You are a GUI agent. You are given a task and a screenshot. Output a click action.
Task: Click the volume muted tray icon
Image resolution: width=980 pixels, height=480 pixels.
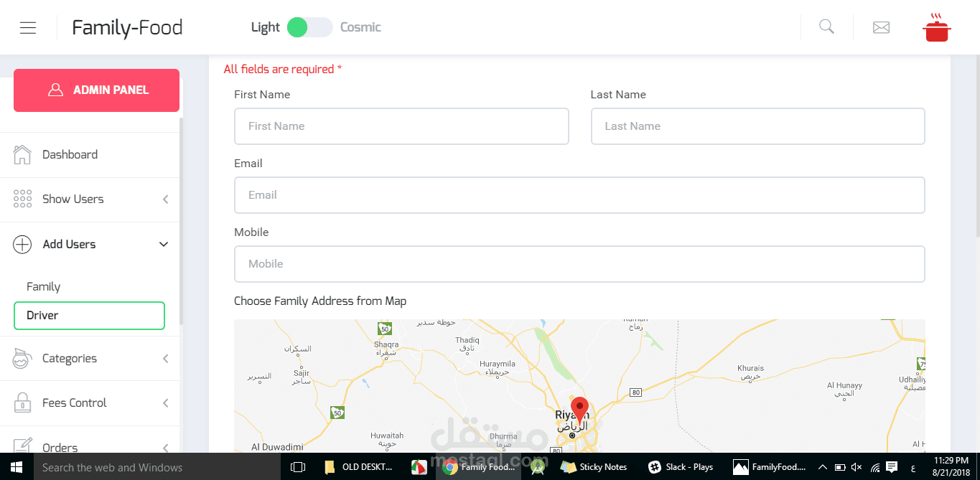856,467
